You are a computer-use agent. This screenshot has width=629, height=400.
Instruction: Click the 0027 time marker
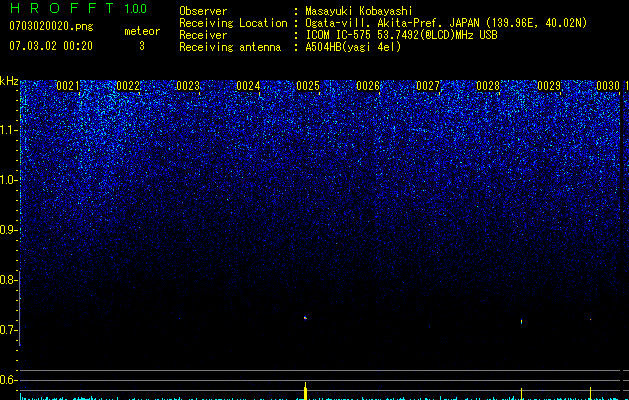[x=428, y=86]
